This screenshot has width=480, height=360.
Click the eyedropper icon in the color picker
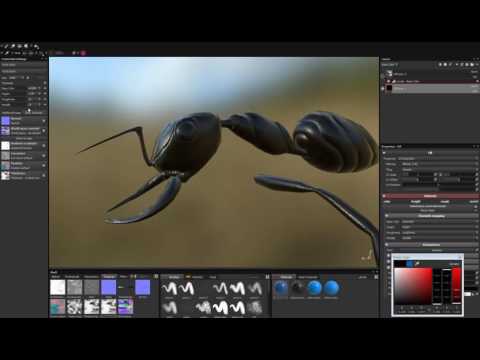417,263
